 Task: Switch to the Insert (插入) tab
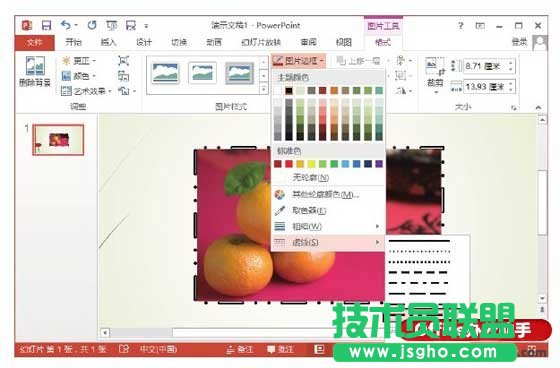(109, 42)
